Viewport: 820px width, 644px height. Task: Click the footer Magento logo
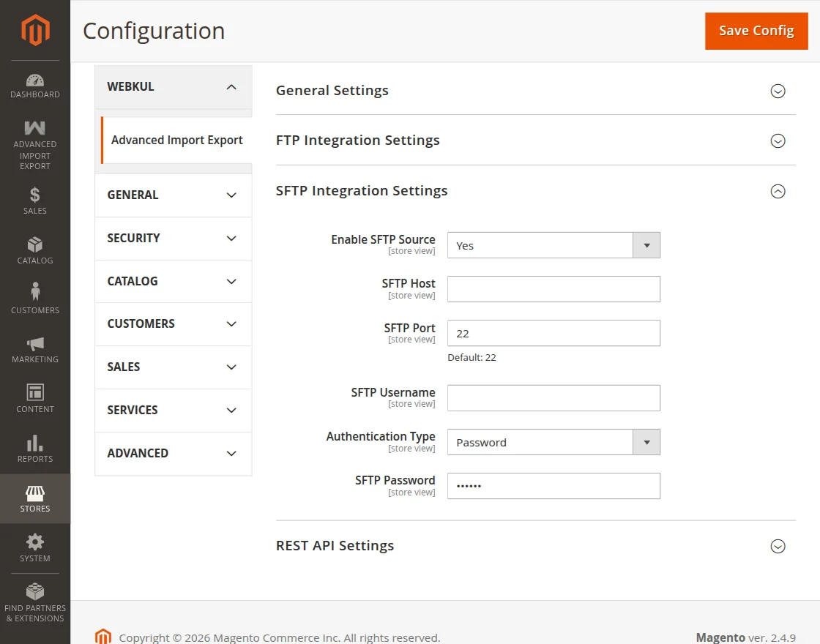point(103,636)
